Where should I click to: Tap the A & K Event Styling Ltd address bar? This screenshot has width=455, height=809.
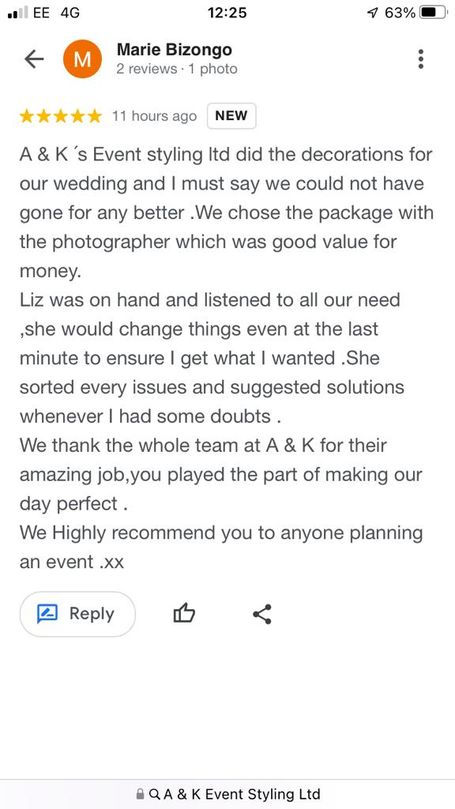click(x=228, y=794)
